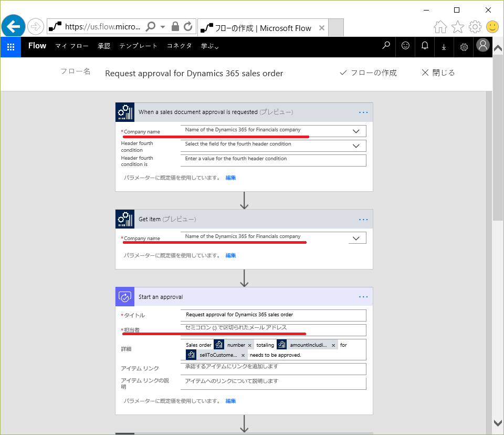Screen dimensions: 504x435
Task: Expand Company name dropdown in trigger card
Action: point(356,131)
